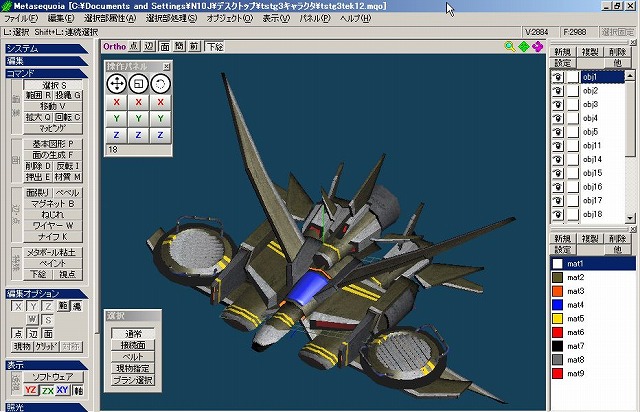Image resolution: width=640 pixels, height=412 pixels.
Task: Open the 選択部処理(S) menu
Action: [171, 18]
